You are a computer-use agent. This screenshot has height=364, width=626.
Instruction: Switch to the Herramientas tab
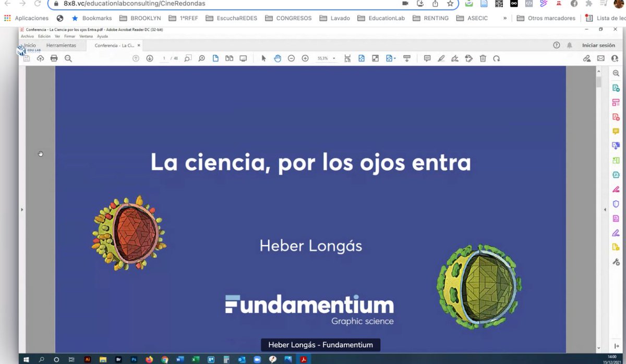click(61, 45)
